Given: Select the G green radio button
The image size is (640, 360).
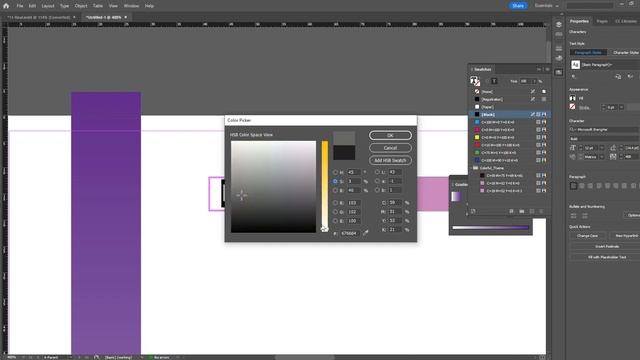Looking at the screenshot, I should pyautogui.click(x=335, y=211).
